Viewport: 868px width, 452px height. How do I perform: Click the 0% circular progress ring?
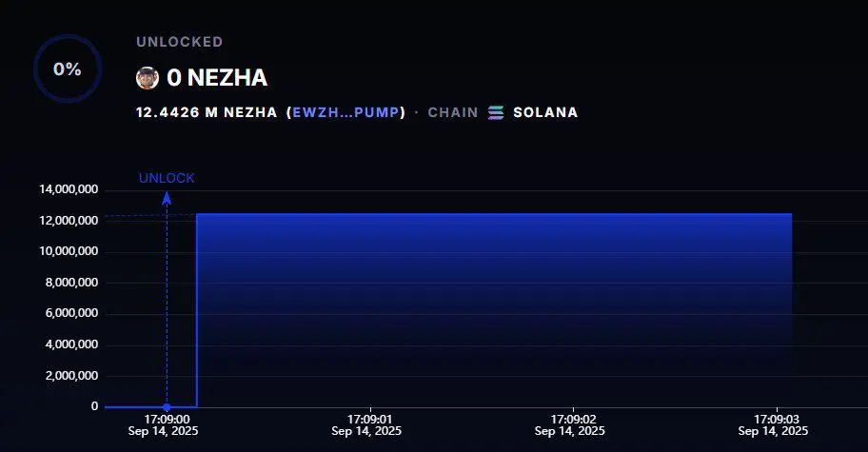68,69
